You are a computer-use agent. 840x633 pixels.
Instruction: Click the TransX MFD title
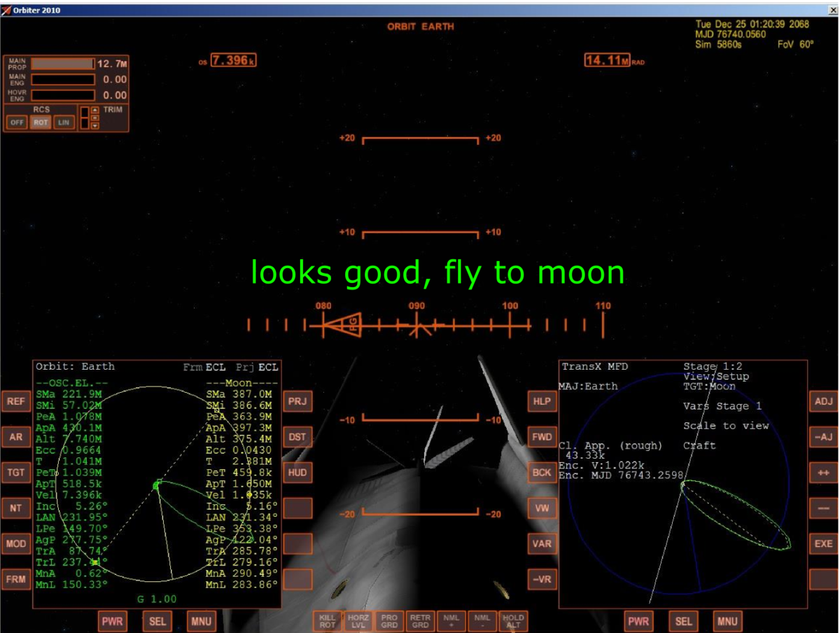[596, 366]
